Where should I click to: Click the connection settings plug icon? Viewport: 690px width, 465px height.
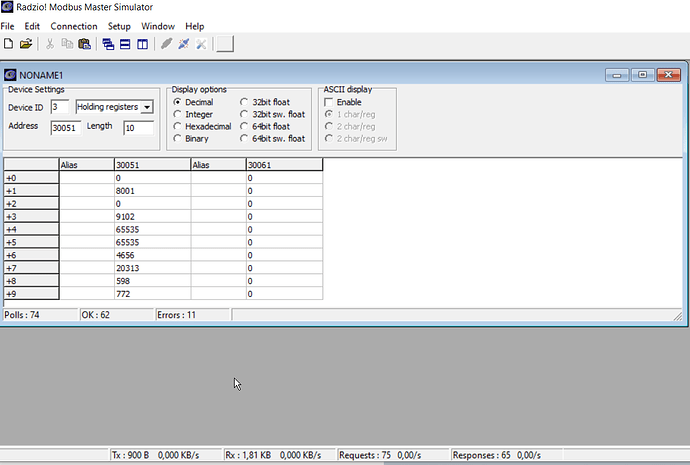coord(183,44)
